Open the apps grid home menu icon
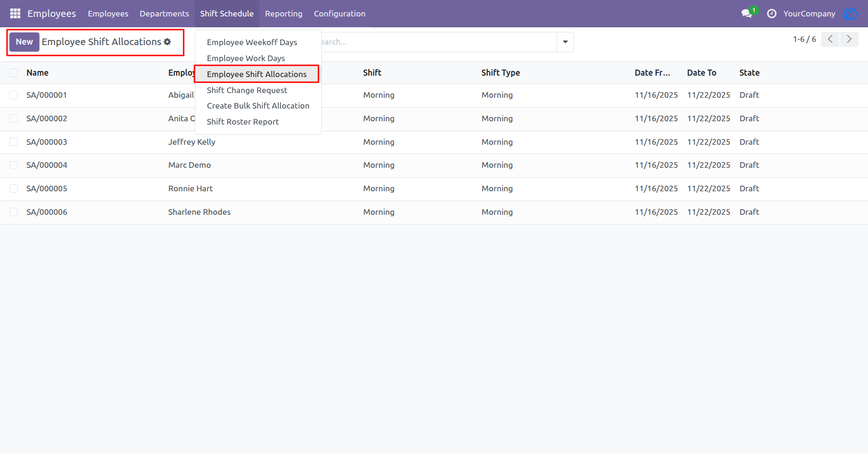The width and height of the screenshot is (868, 454). coord(15,14)
